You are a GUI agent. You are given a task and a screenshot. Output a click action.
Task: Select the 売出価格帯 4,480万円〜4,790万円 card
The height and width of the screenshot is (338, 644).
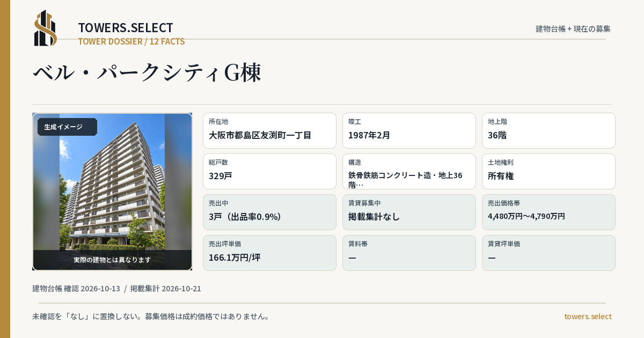tap(548, 212)
